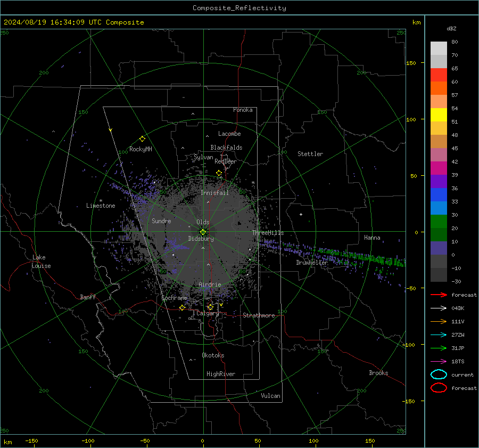Select the yellow diamond marker below RedDeer
479x448 pixels.
[219, 173]
